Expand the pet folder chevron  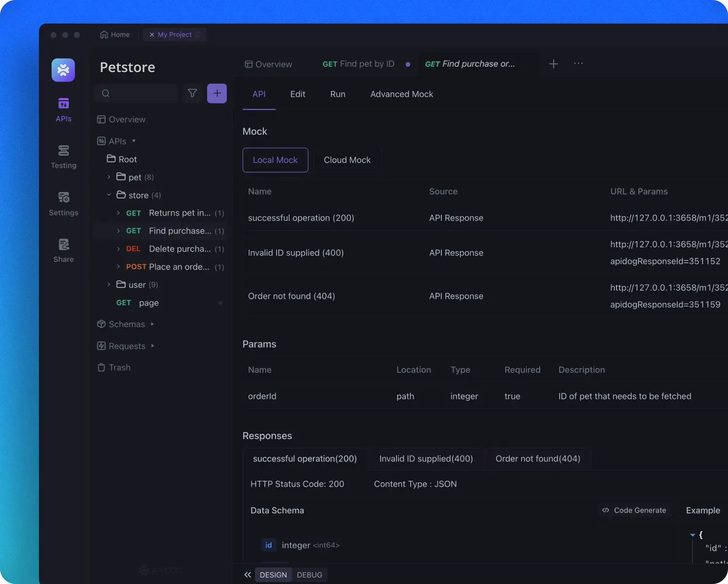tap(109, 177)
